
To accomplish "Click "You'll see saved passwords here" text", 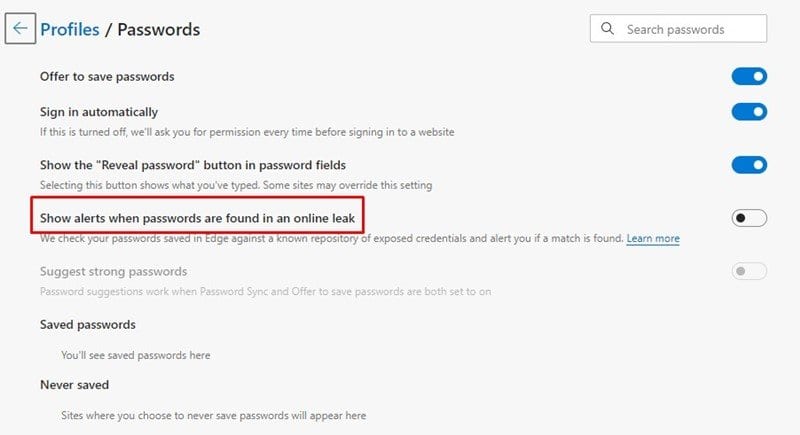I will click(136, 355).
